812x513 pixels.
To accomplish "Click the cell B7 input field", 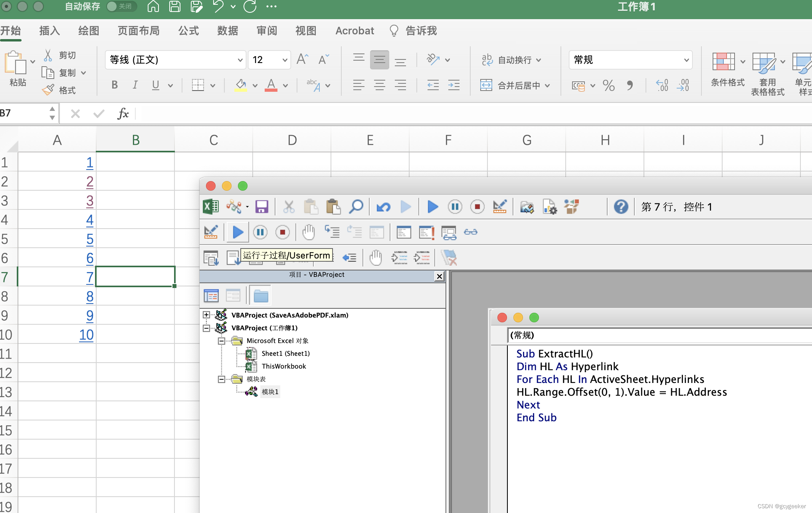I will pyautogui.click(x=136, y=276).
